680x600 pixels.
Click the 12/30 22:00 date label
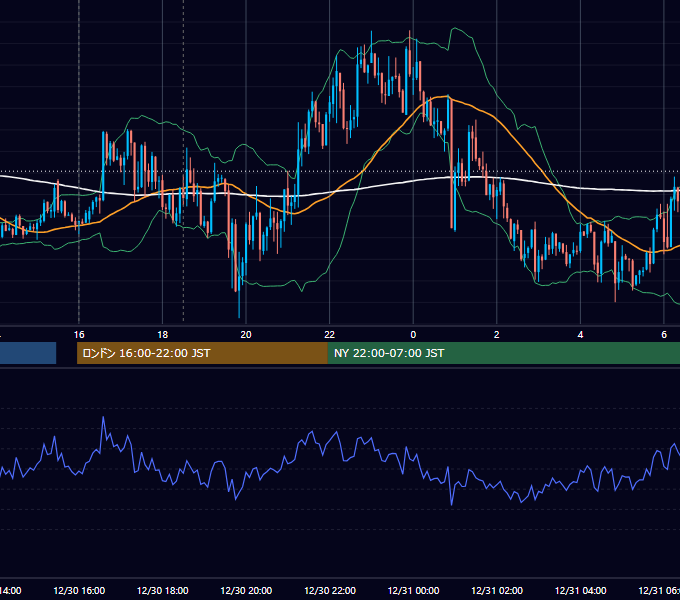tap(330, 590)
